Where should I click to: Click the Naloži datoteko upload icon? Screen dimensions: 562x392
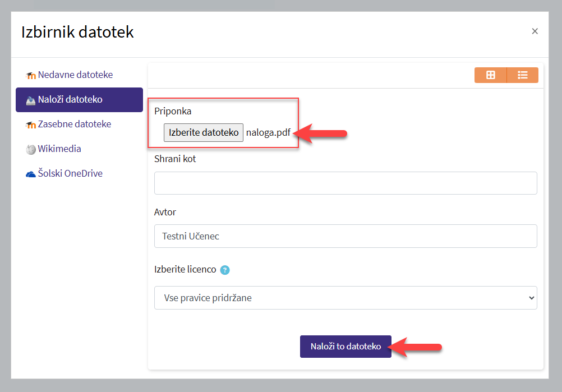point(31,100)
